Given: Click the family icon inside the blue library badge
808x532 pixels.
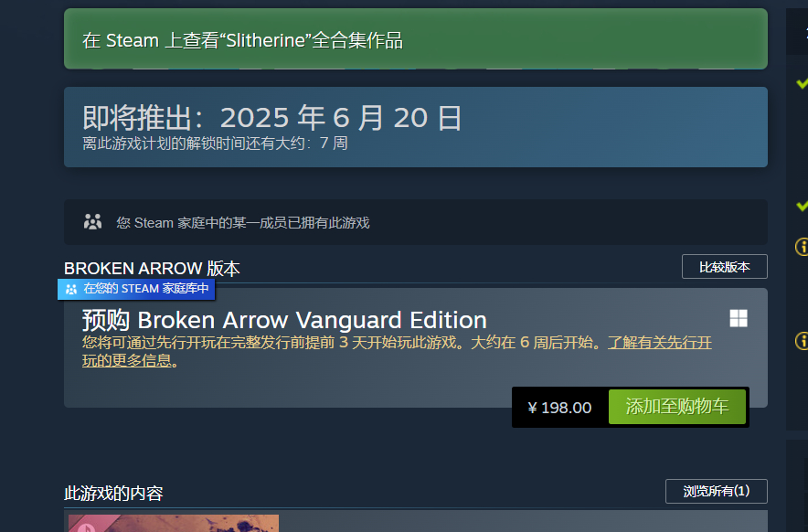Looking at the screenshot, I should point(71,289).
